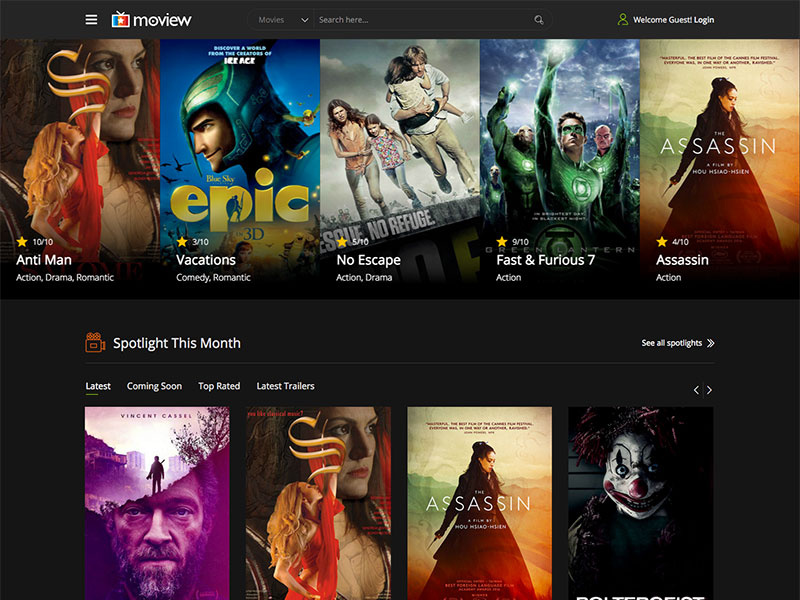This screenshot has height=600, width=800.
Task: Open the hamburger menu icon
Action: 91,20
